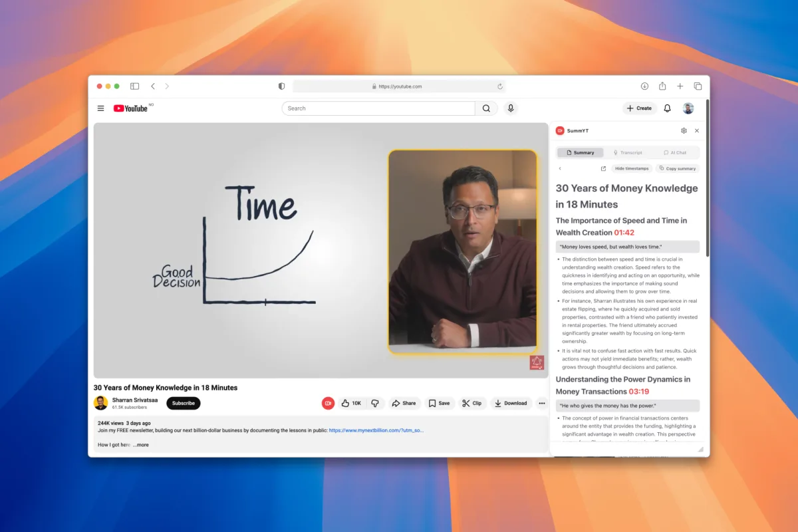Clip the video using the scissors icon
The image size is (798, 532).
(x=472, y=403)
